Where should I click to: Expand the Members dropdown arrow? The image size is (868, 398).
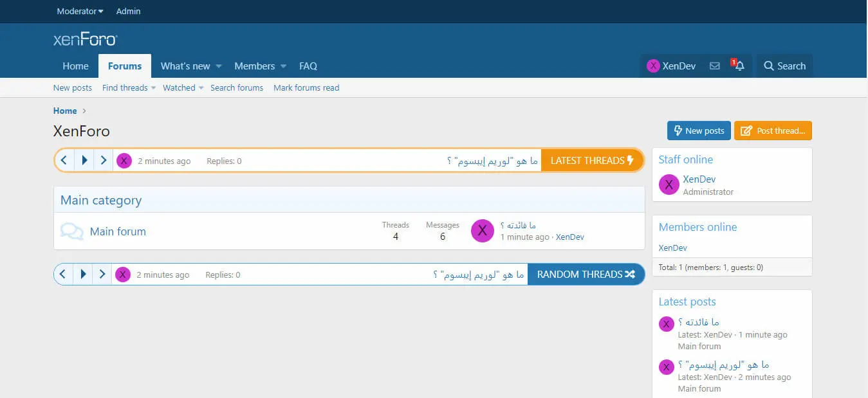[x=283, y=66]
